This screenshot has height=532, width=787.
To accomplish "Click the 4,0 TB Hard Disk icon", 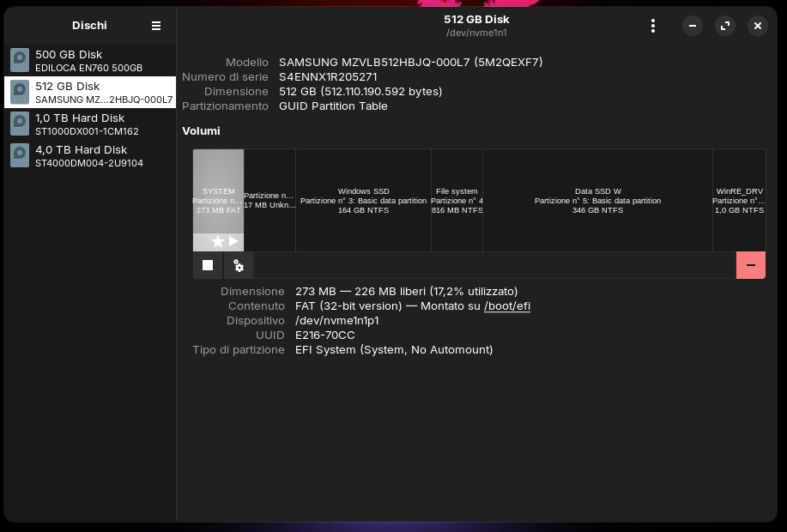I will (x=20, y=155).
